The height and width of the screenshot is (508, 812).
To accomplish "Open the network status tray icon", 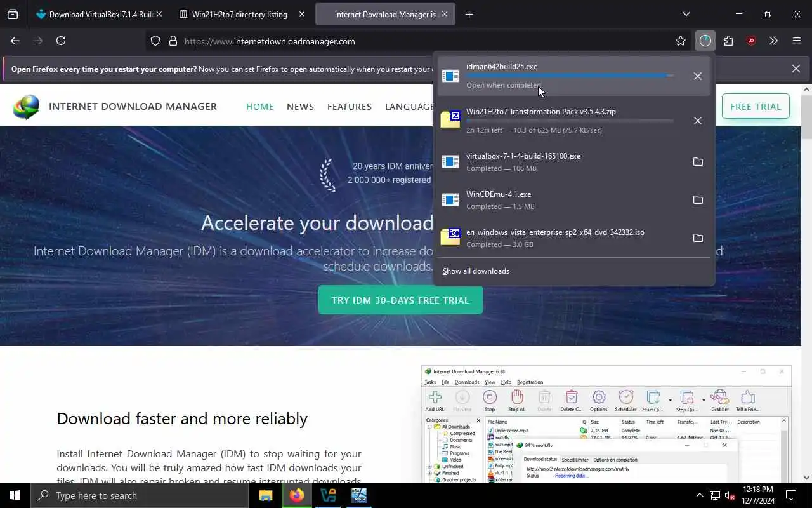I will (x=715, y=495).
